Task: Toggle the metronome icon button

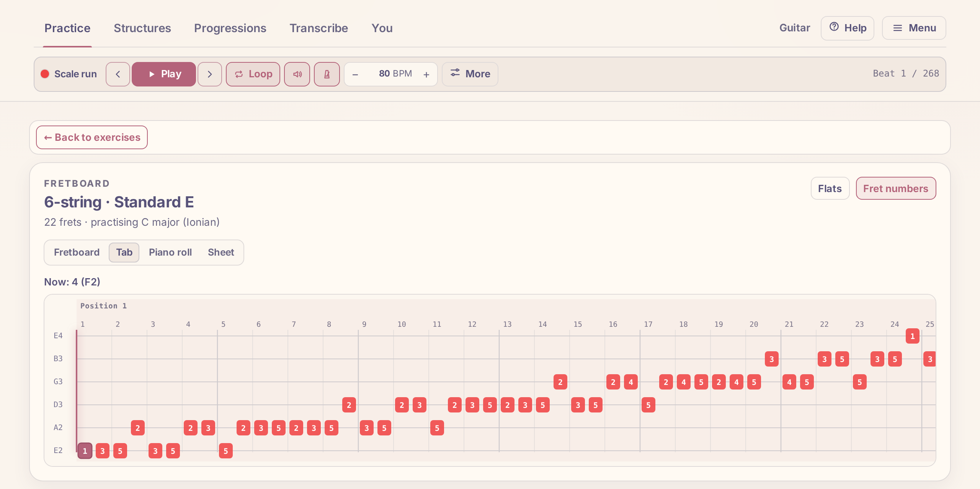Action: click(327, 74)
